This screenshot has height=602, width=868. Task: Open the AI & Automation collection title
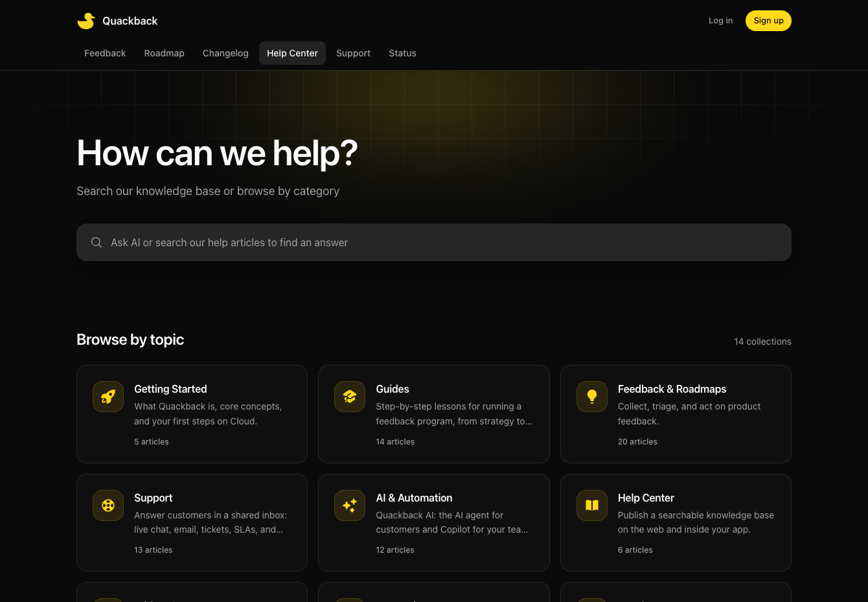coord(414,498)
